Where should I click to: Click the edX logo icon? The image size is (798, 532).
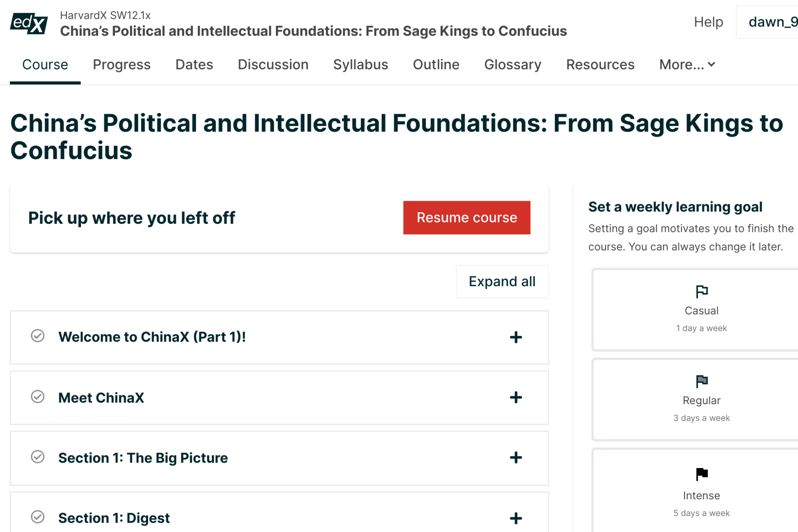point(29,23)
